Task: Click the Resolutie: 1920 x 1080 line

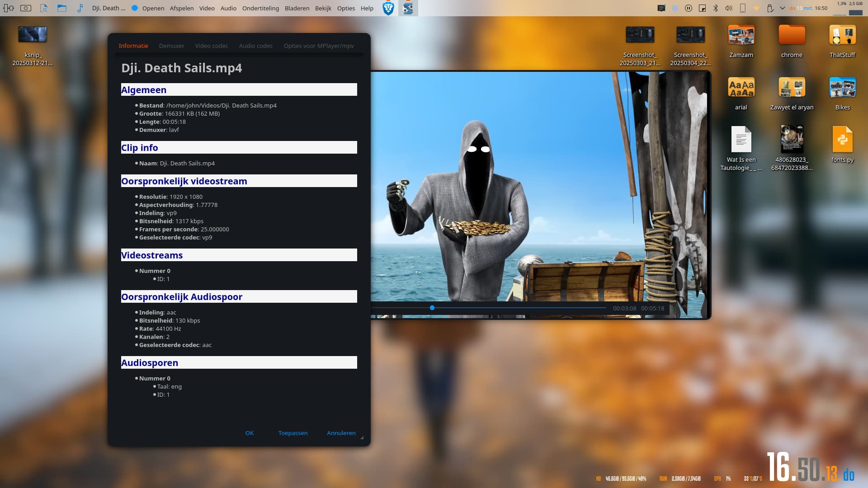Action: (171, 197)
